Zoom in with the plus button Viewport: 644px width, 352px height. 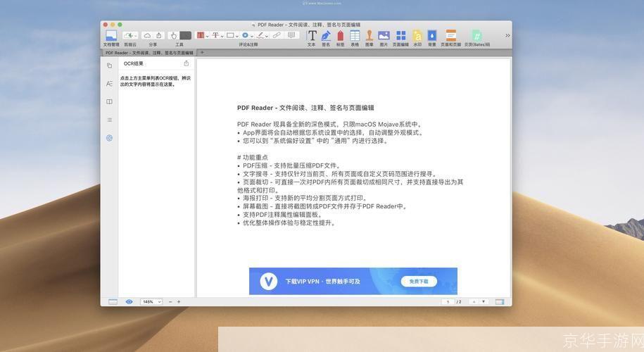(x=179, y=302)
